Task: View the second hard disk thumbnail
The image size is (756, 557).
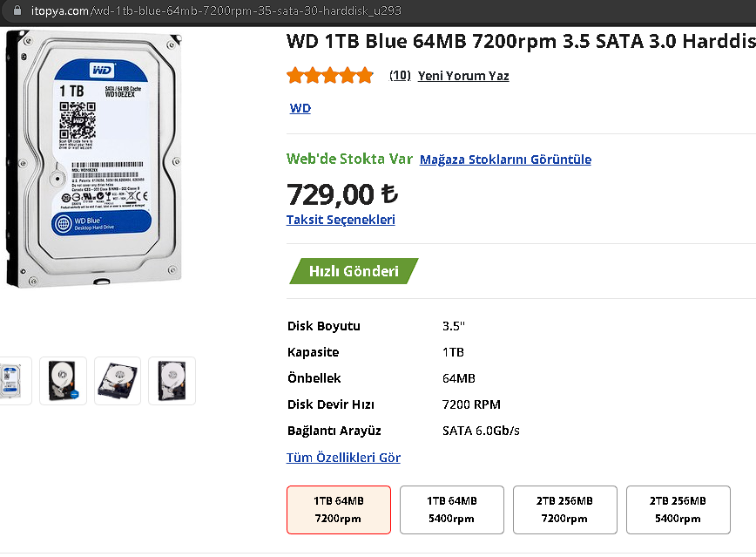Action: 64,381
